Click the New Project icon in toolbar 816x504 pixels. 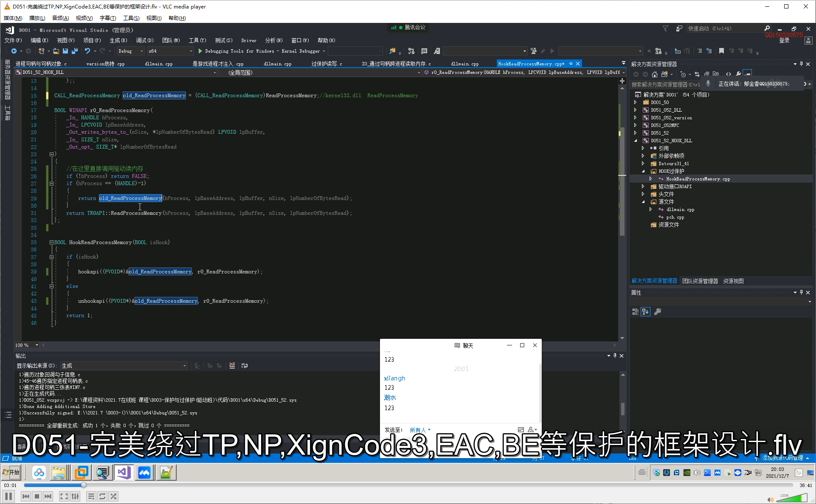click(41, 51)
